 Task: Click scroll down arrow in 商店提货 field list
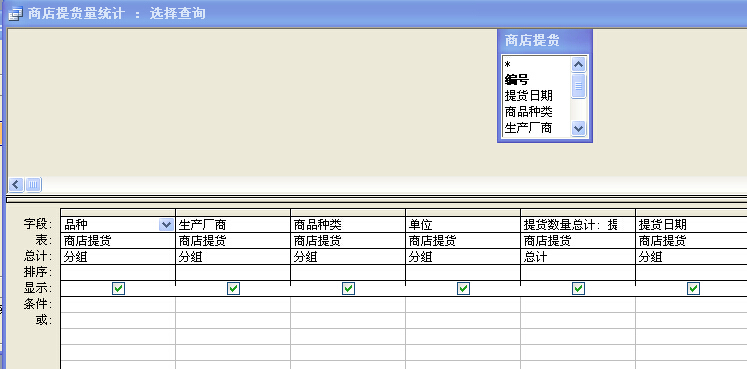tap(578, 128)
